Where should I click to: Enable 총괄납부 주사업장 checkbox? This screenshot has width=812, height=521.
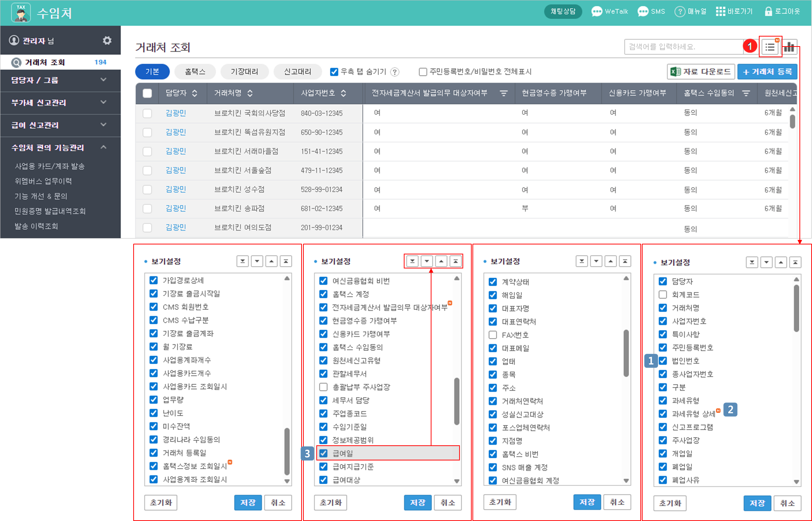click(323, 387)
